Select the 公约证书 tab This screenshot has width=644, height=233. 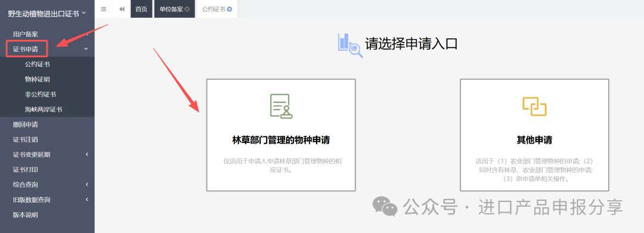[x=213, y=9]
